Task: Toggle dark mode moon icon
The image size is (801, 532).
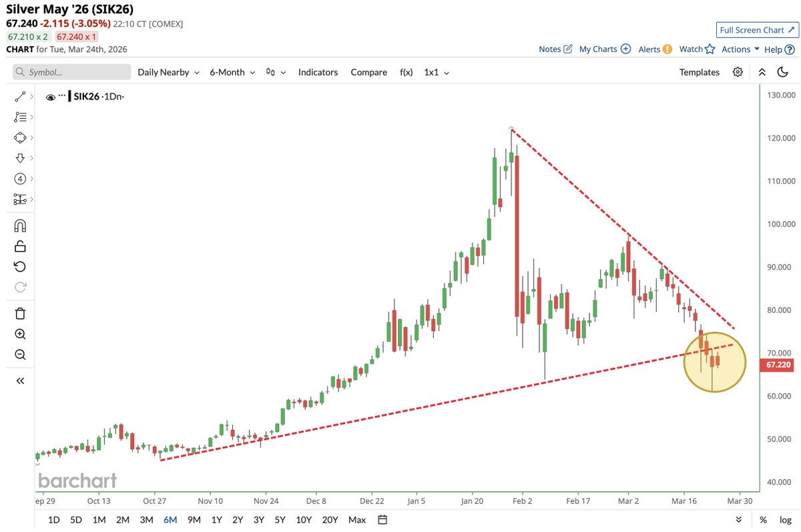Action: (x=783, y=72)
